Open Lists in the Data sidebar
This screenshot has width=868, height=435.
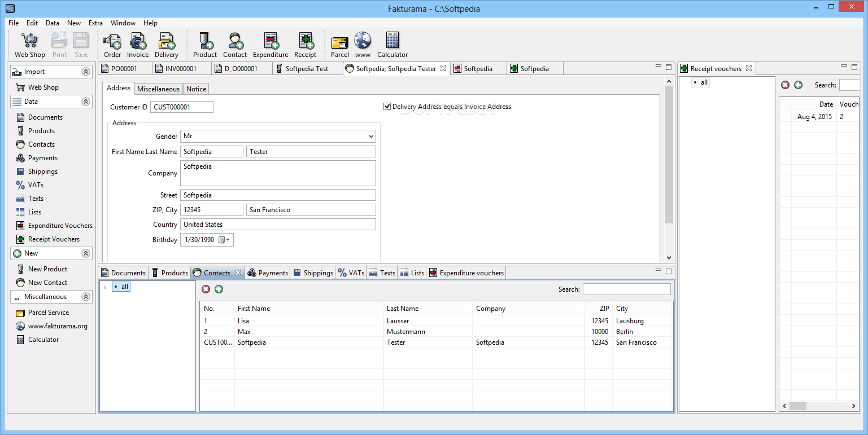(x=28, y=212)
